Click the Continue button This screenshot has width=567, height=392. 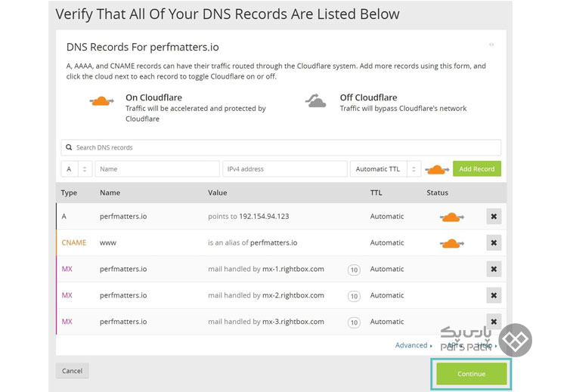(471, 374)
